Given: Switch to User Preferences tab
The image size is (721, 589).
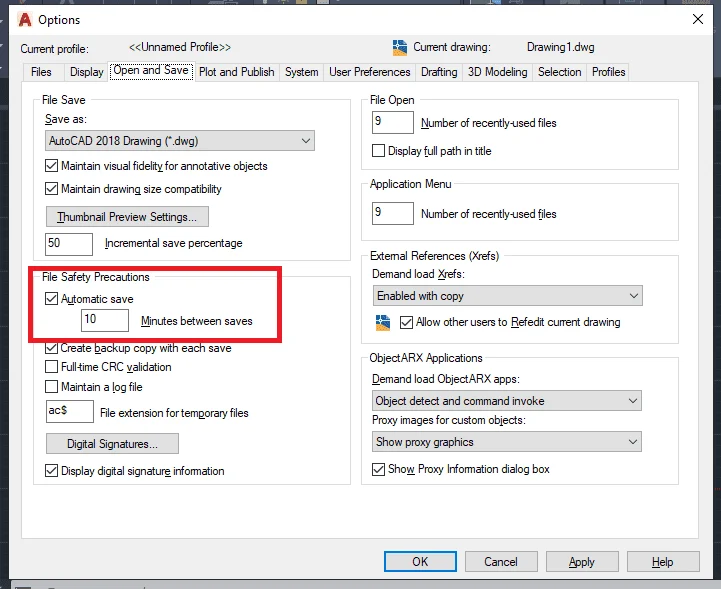Looking at the screenshot, I should tap(369, 72).
